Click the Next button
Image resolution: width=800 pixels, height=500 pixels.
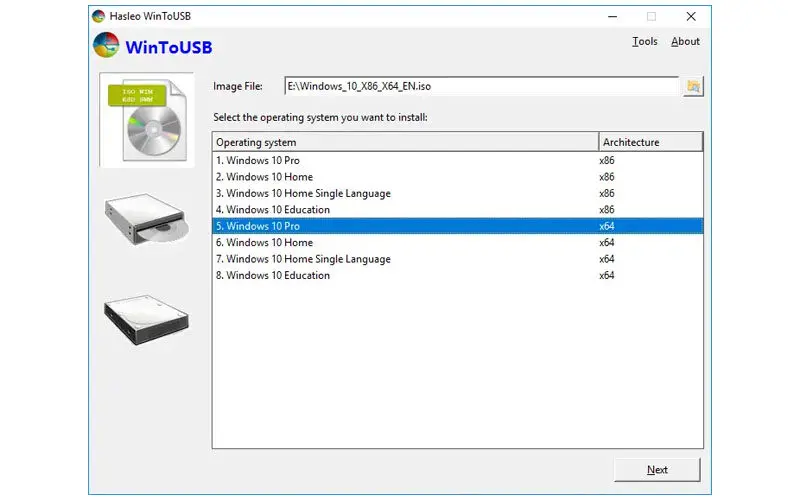(657, 469)
